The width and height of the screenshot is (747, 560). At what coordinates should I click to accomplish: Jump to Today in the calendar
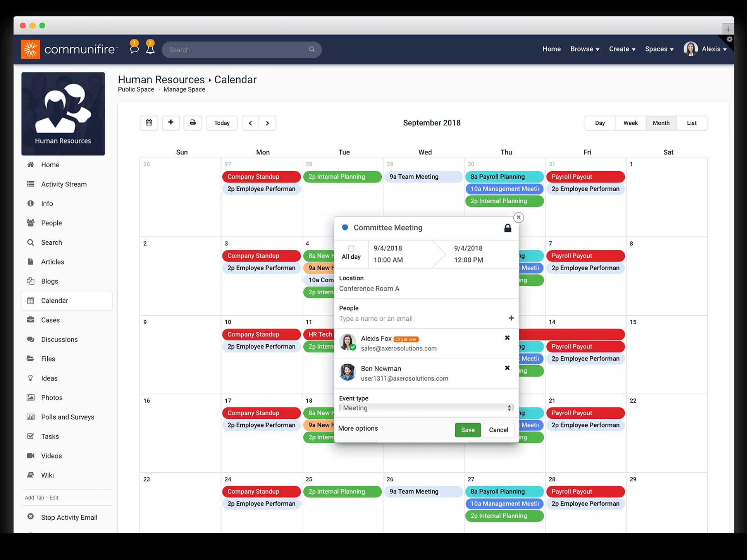(222, 123)
